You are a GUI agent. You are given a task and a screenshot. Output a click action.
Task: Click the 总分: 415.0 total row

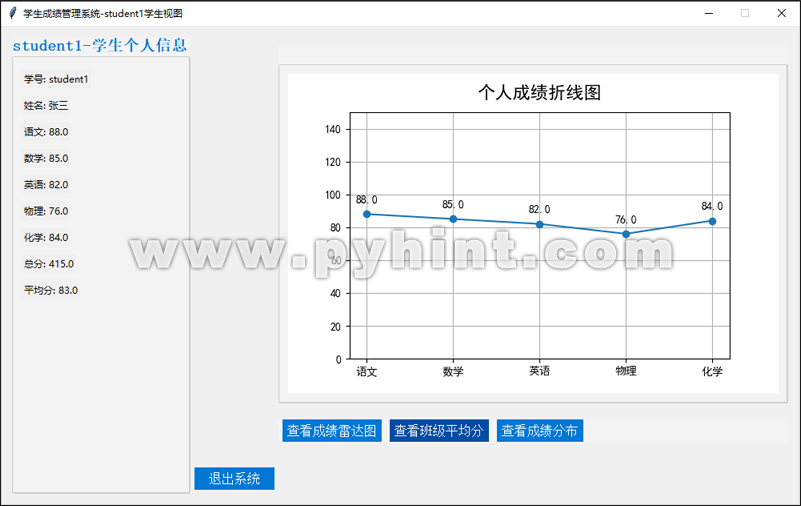[x=49, y=264]
